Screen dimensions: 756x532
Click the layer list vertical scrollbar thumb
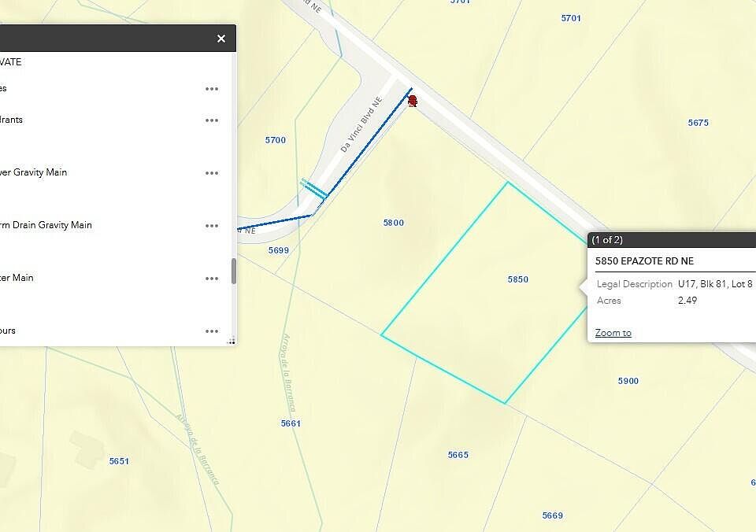click(233, 272)
